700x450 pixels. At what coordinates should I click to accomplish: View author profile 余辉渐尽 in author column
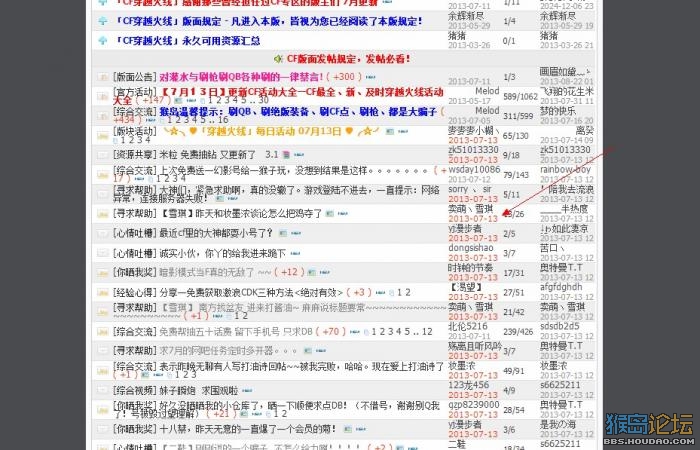(466, 16)
